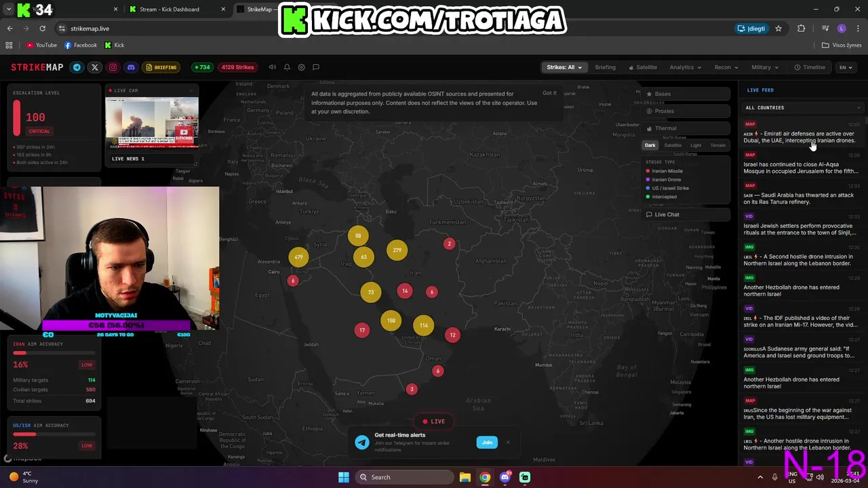Expand the Recon dropdown menu
The image size is (868, 488).
pos(726,67)
